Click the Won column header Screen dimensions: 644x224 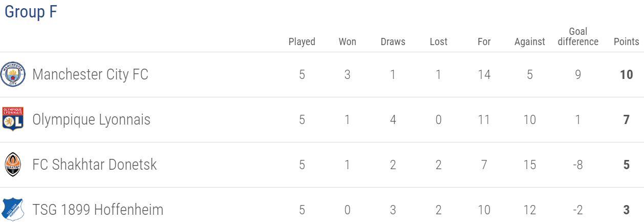348,42
